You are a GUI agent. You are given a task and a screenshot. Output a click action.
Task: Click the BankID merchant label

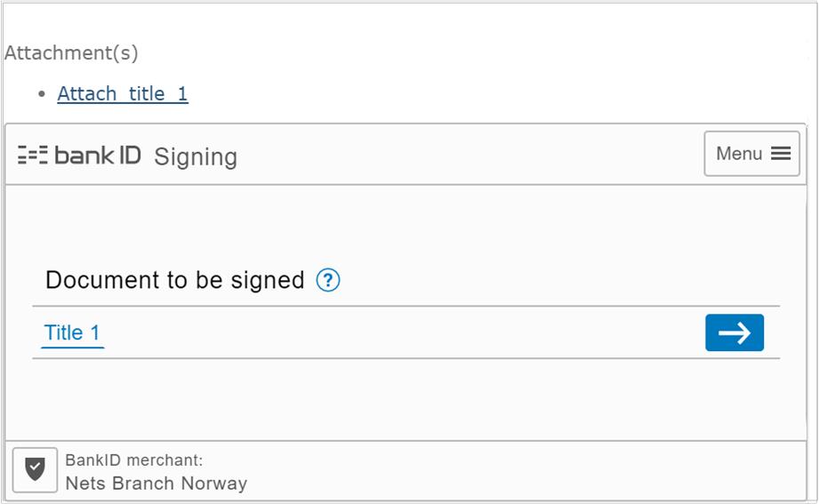(133, 460)
